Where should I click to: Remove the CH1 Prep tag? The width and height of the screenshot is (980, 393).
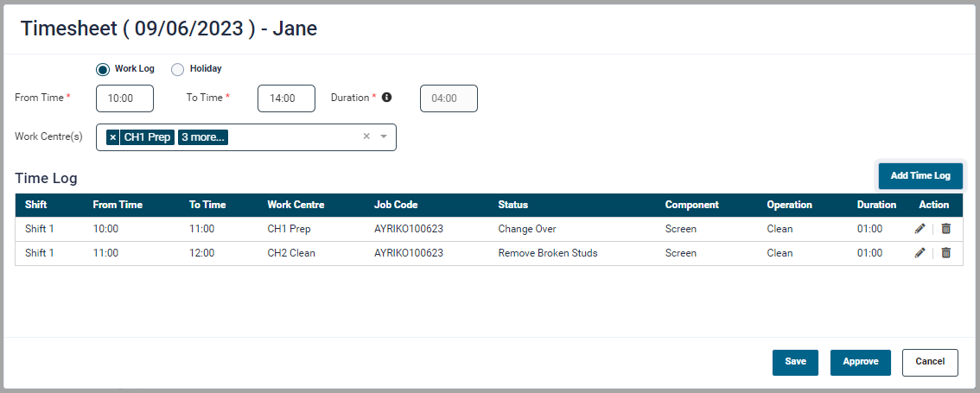click(113, 137)
